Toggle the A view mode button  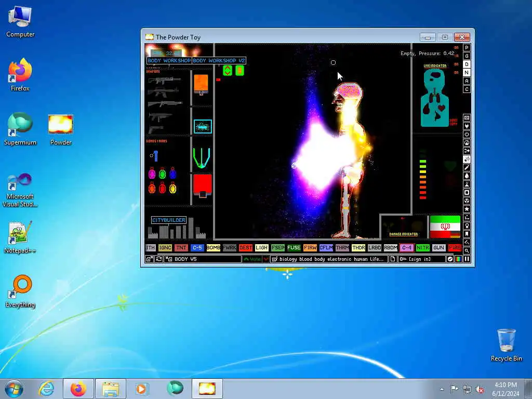pyautogui.click(x=467, y=81)
